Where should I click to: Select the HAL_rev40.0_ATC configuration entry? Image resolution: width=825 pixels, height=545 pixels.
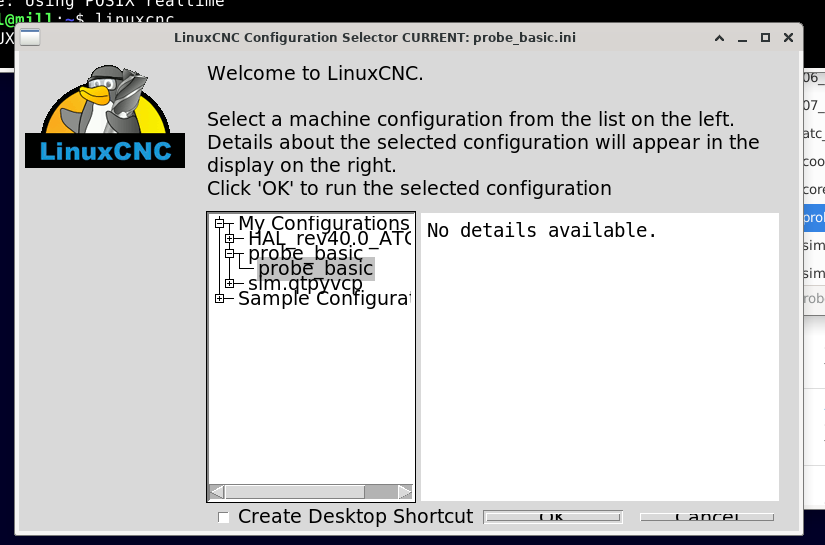pos(329,238)
